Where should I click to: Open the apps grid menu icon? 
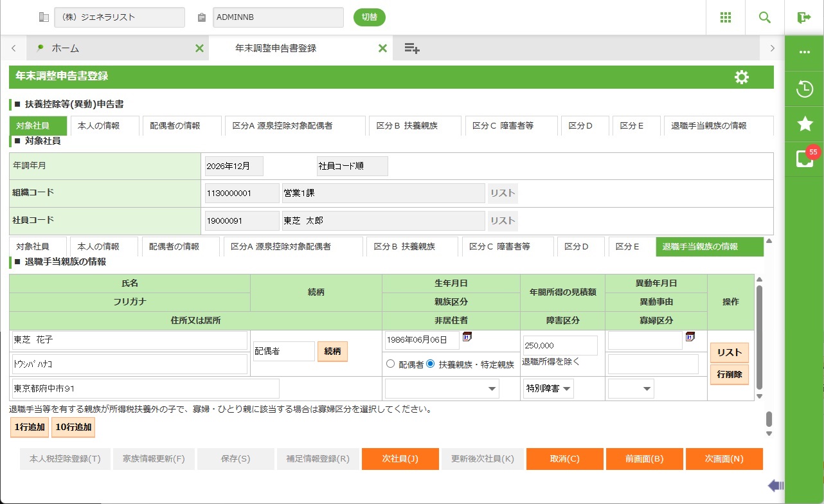coord(726,17)
